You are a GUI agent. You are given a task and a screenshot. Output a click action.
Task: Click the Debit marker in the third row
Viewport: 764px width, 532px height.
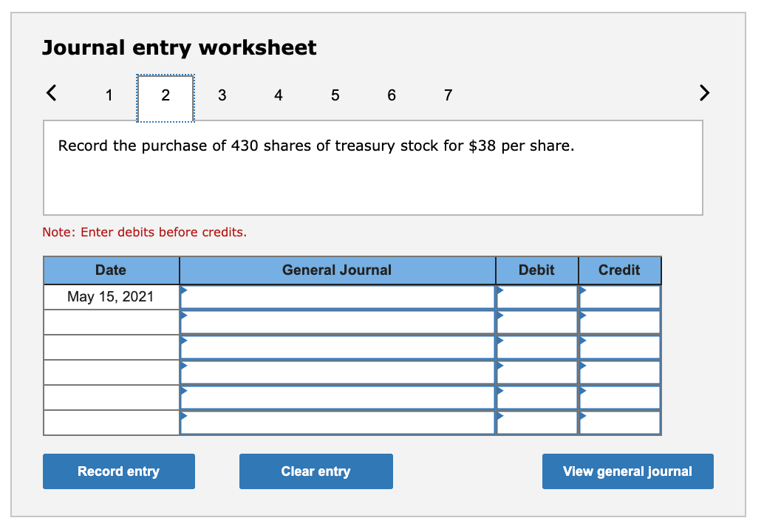pyautogui.click(x=501, y=341)
